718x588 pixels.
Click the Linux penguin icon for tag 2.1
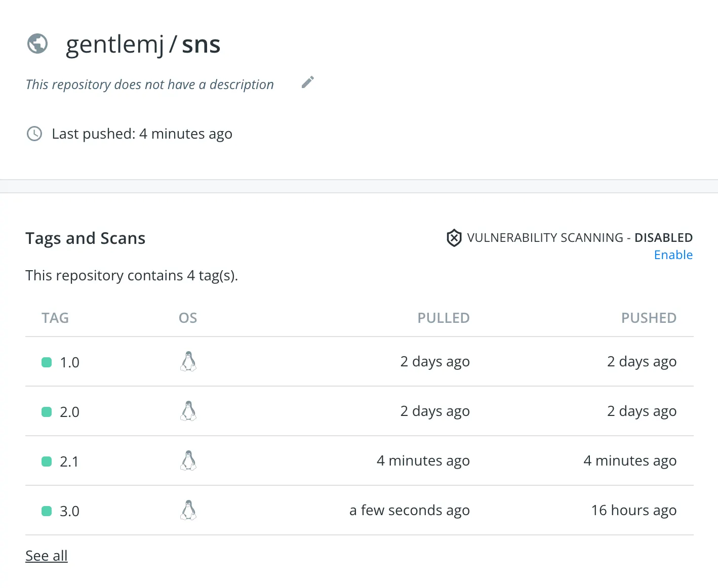[188, 460]
